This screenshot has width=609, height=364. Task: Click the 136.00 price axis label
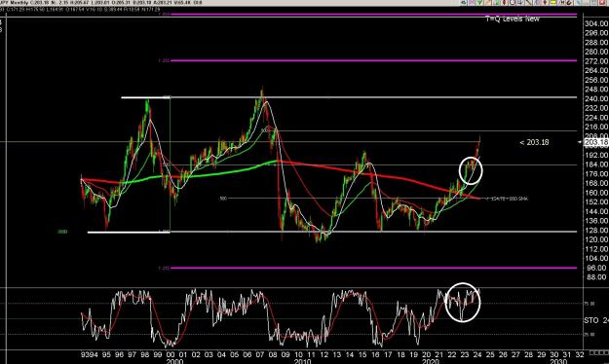coord(596,220)
